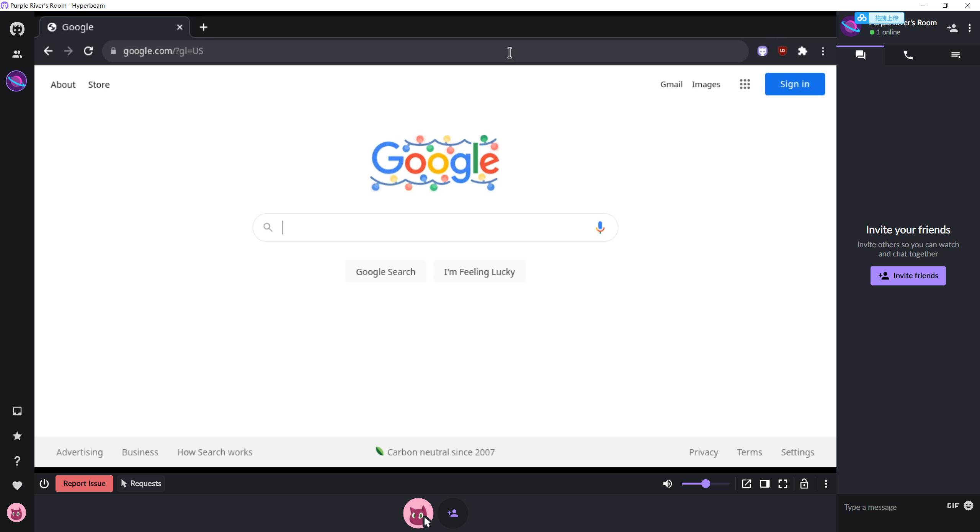Screen dimensions: 980x532
Task: Toggle the room lock icon
Action: click(804, 484)
